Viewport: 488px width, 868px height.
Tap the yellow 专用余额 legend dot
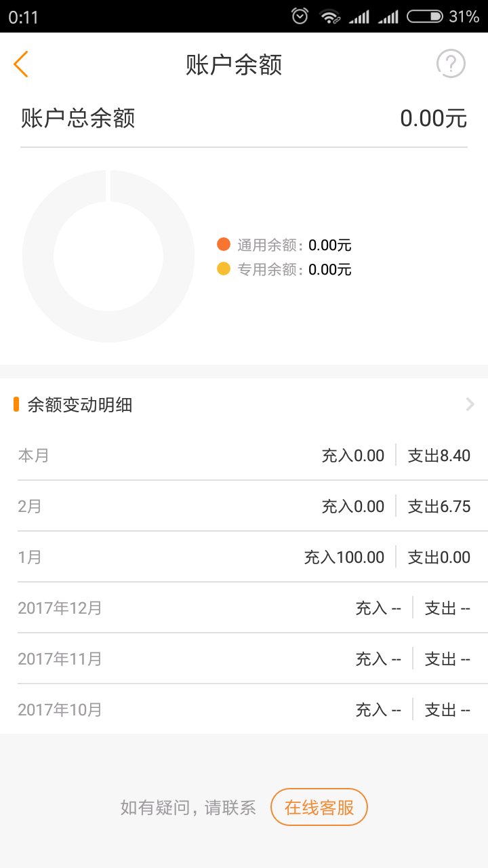coord(224,269)
